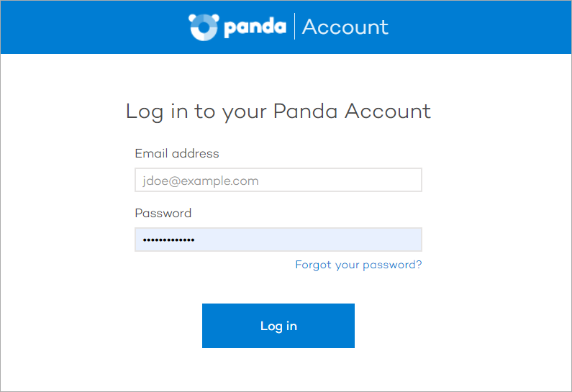Click the "Account" text in header
This screenshot has width=572, height=392.
[345, 27]
